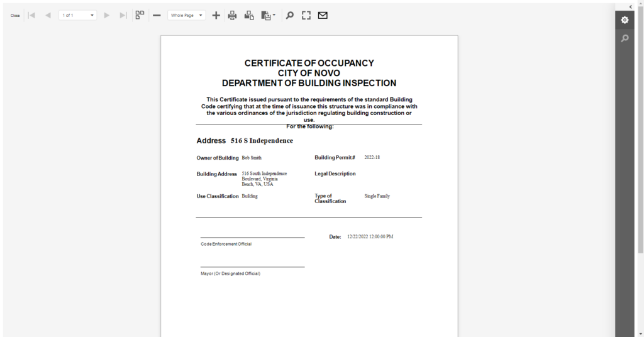
Task: Open the 'Whole Page' zoom dropdown
Action: [186, 16]
